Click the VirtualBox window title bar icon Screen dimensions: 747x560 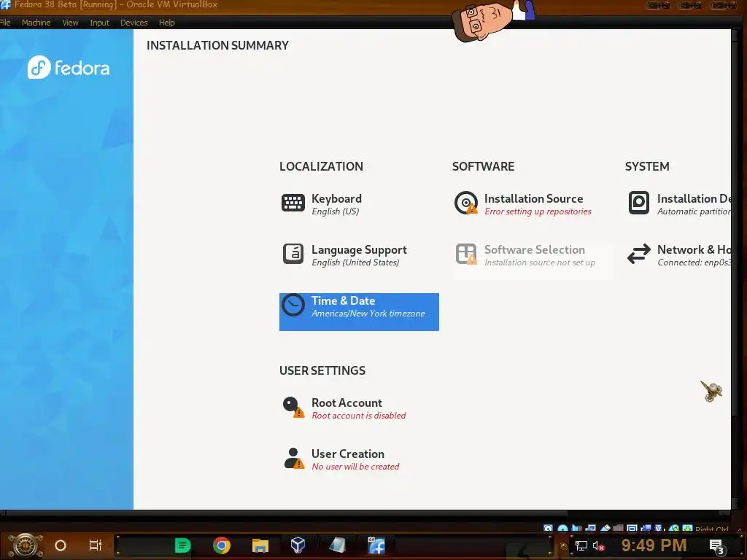pos(5,5)
